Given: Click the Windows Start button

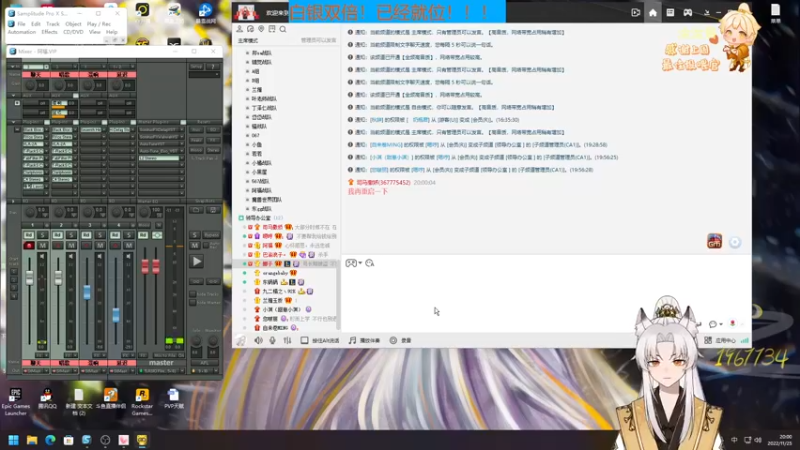Looking at the screenshot, I should (13, 440).
